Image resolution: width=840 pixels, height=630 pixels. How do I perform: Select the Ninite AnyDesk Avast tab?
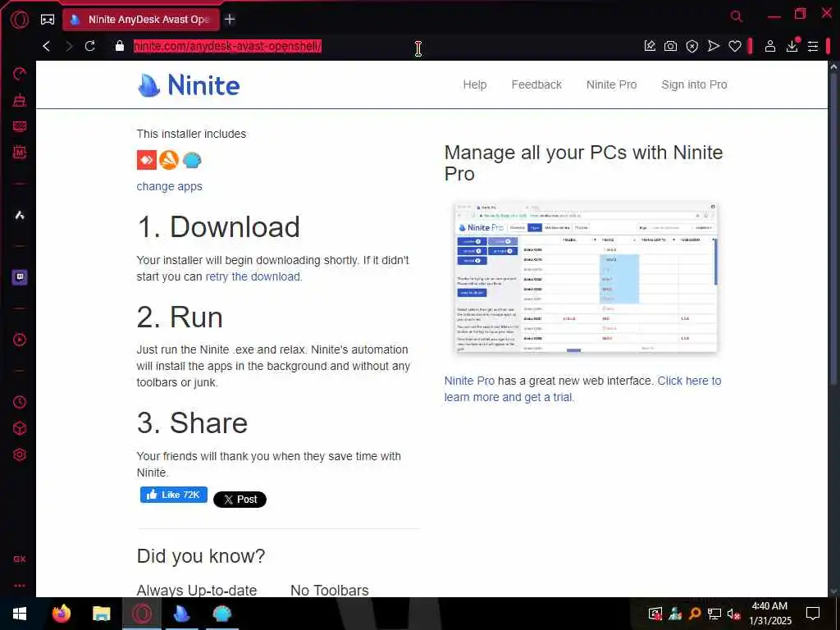pyautogui.click(x=141, y=20)
